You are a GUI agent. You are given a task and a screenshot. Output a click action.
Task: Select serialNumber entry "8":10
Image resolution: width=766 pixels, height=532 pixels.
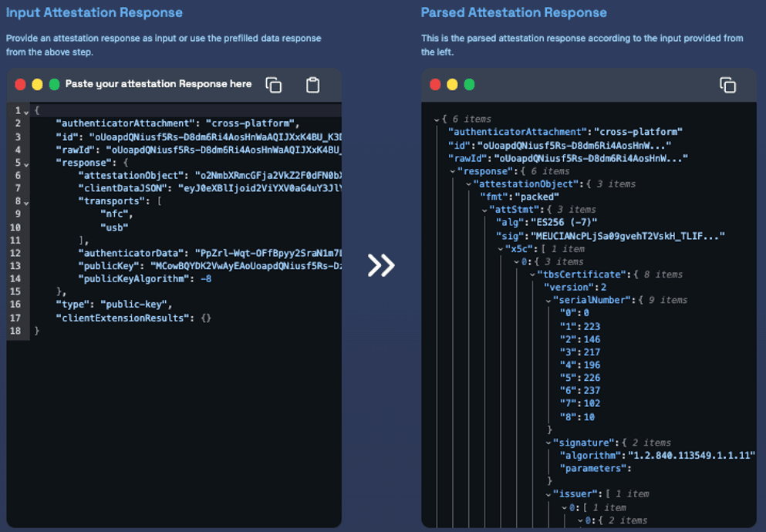[578, 417]
